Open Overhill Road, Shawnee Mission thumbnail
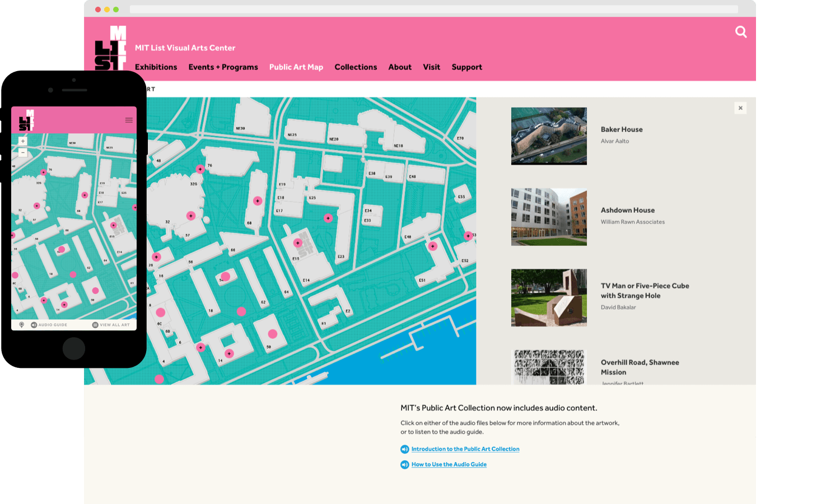 549,367
